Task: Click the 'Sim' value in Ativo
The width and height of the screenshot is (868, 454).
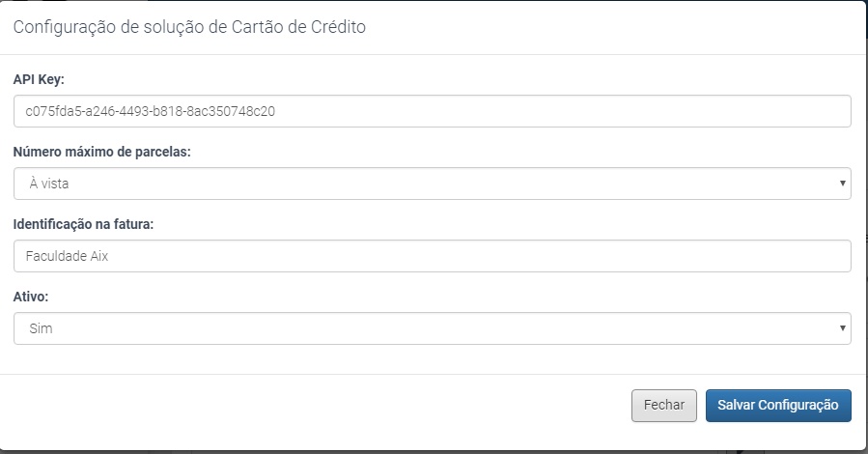Action: tap(41, 328)
